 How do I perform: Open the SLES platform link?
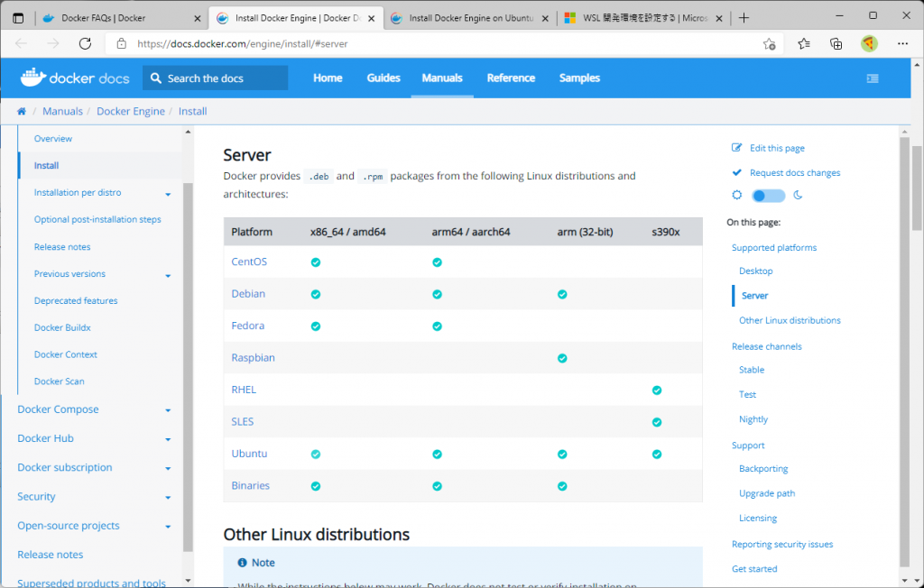pos(242,421)
